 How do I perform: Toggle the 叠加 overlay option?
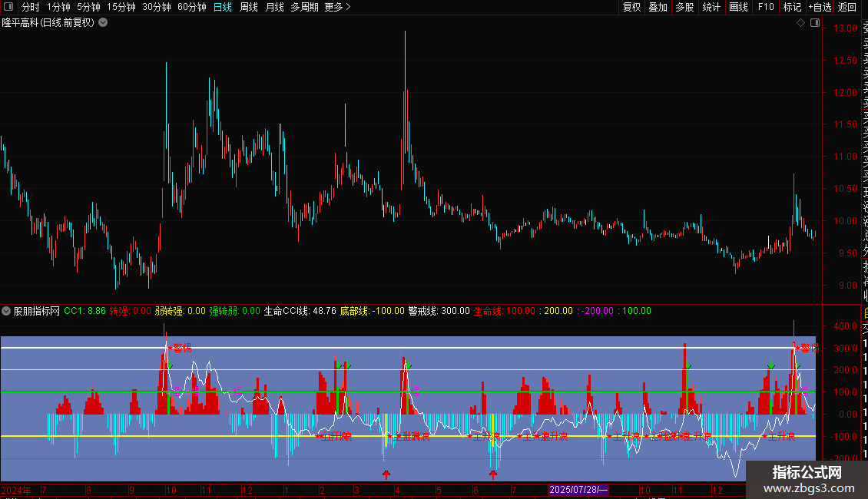tap(658, 7)
